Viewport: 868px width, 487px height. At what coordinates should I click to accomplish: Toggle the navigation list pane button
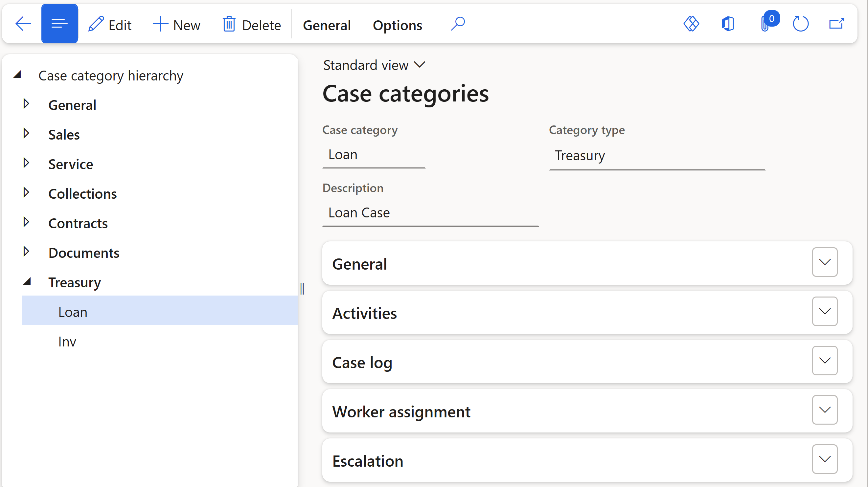coord(60,24)
